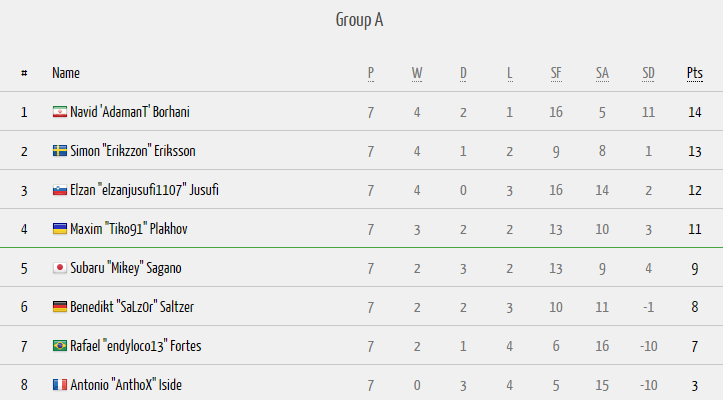Open Navid 'AdamanT' Borhani's profile
Image resolution: width=723 pixels, height=400 pixels.
point(130,112)
